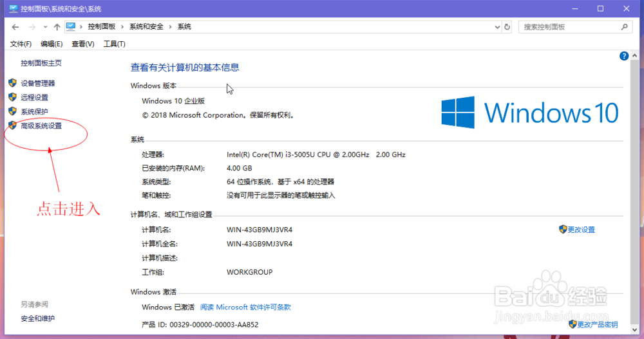Screen dimensions: 644x339
Task: Open the help question mark icon
Action: pos(624,56)
